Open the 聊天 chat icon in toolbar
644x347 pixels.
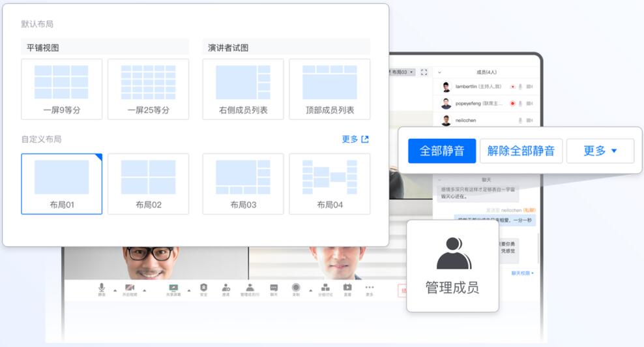[274, 288]
